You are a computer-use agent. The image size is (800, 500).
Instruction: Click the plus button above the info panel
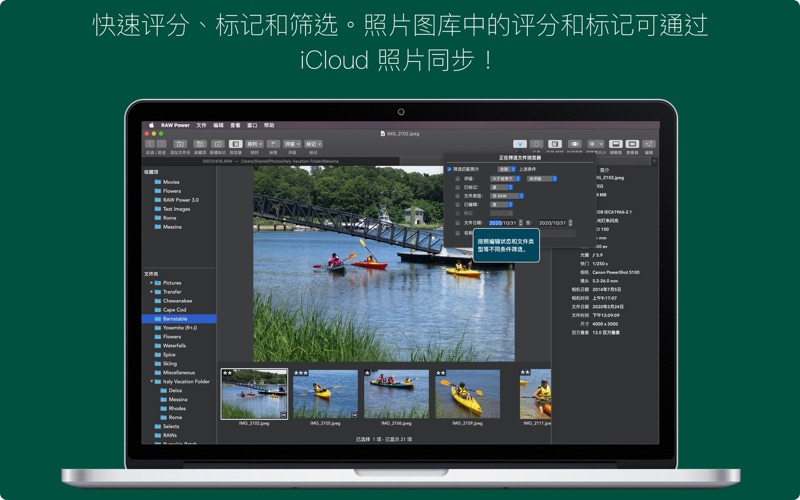point(654,161)
